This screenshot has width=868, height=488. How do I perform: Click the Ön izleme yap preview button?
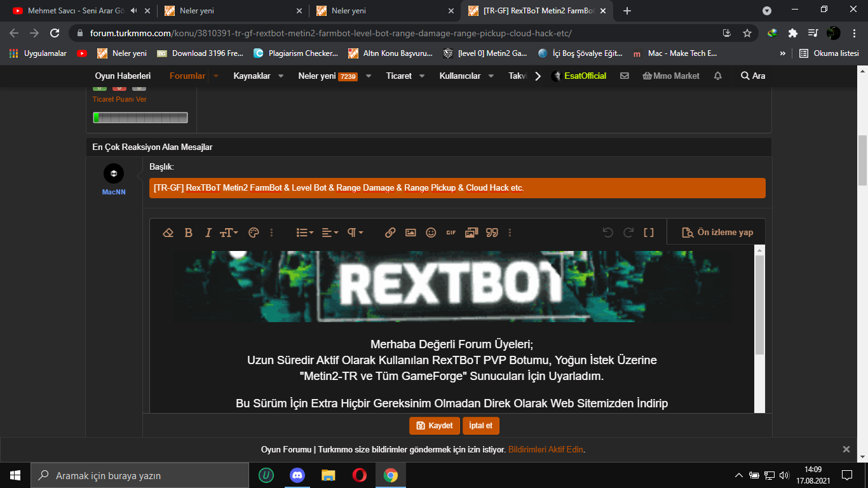(717, 233)
